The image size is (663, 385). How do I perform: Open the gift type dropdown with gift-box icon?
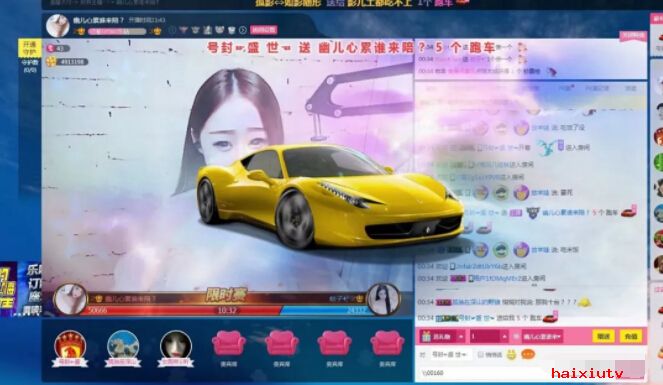442,336
